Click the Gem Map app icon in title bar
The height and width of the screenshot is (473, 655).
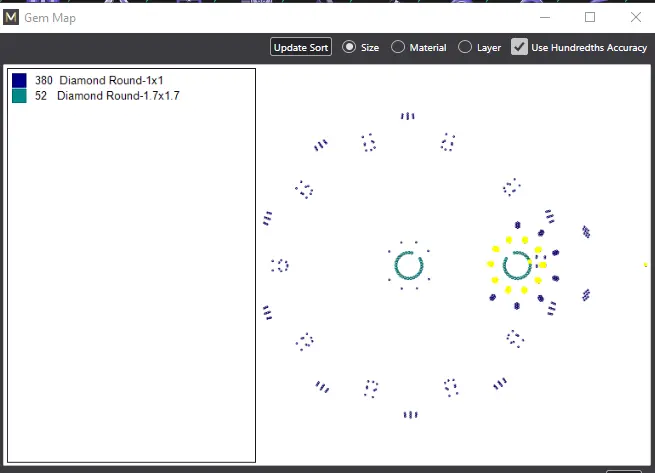pos(12,18)
